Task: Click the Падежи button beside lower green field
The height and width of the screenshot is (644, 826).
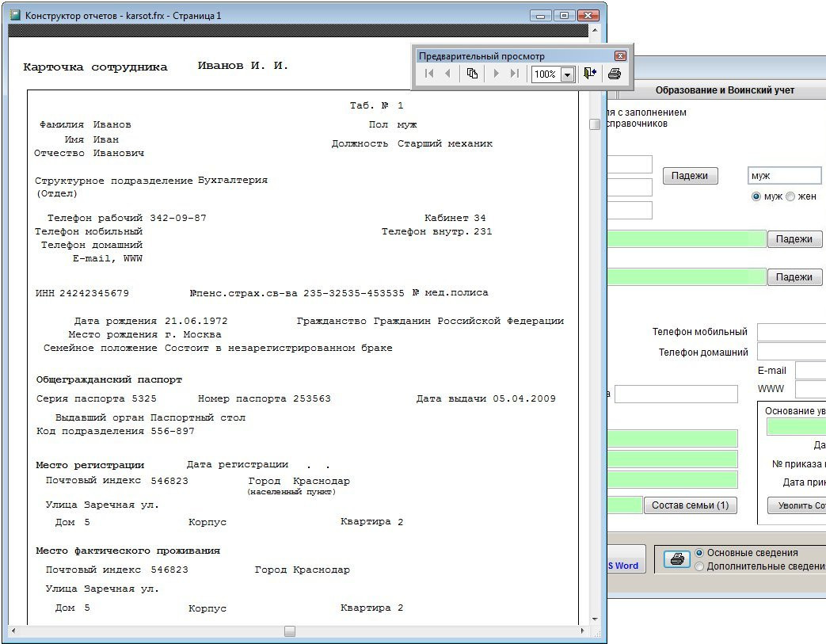Action: pyautogui.click(x=794, y=277)
